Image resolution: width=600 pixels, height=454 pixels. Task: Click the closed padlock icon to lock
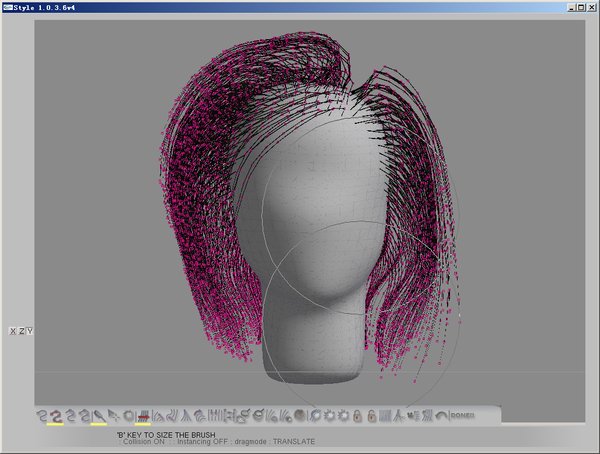coord(357,415)
